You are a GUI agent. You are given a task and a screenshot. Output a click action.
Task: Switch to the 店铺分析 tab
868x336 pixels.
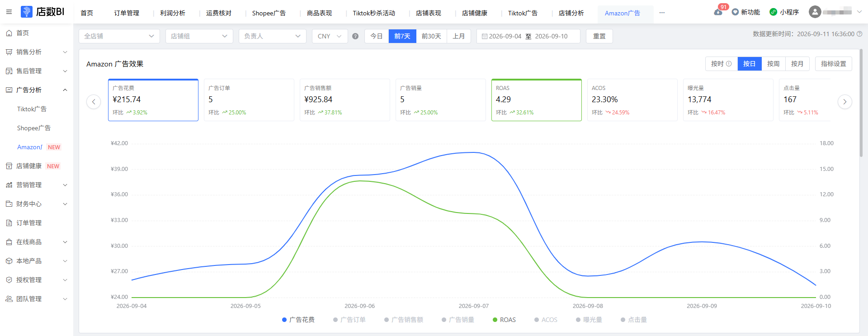[x=571, y=13]
